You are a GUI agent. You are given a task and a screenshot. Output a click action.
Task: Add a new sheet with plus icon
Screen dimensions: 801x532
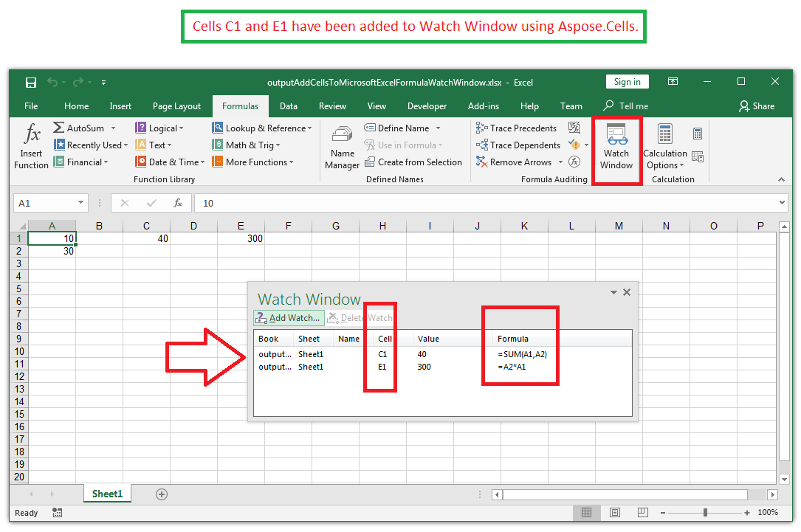162,494
